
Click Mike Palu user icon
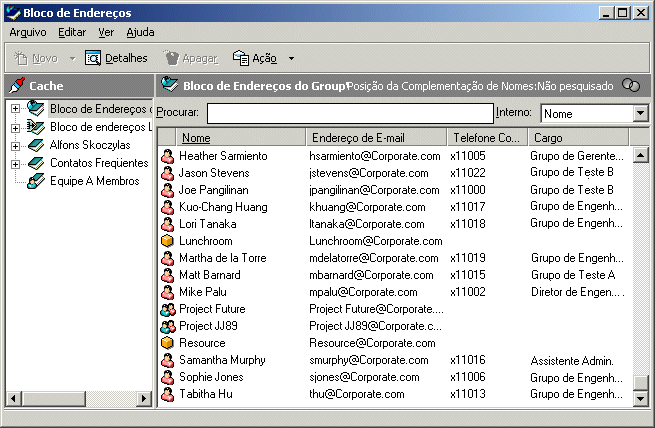(x=168, y=292)
